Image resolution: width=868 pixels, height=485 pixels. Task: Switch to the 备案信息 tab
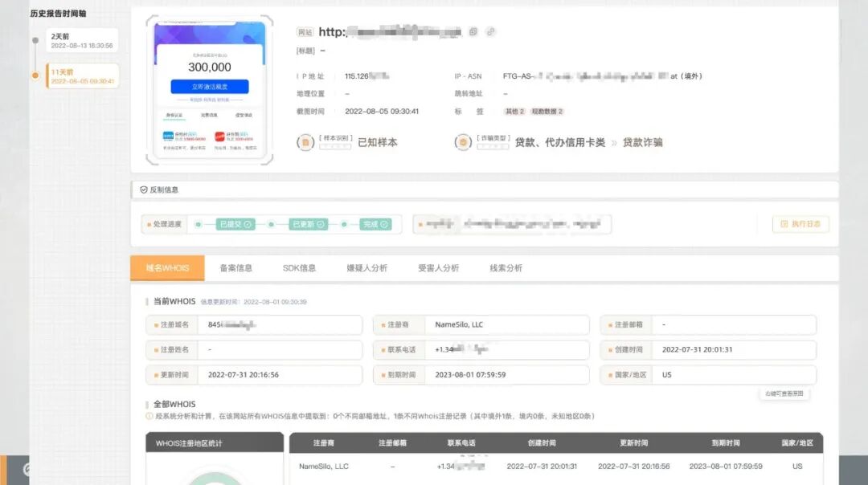click(235, 268)
